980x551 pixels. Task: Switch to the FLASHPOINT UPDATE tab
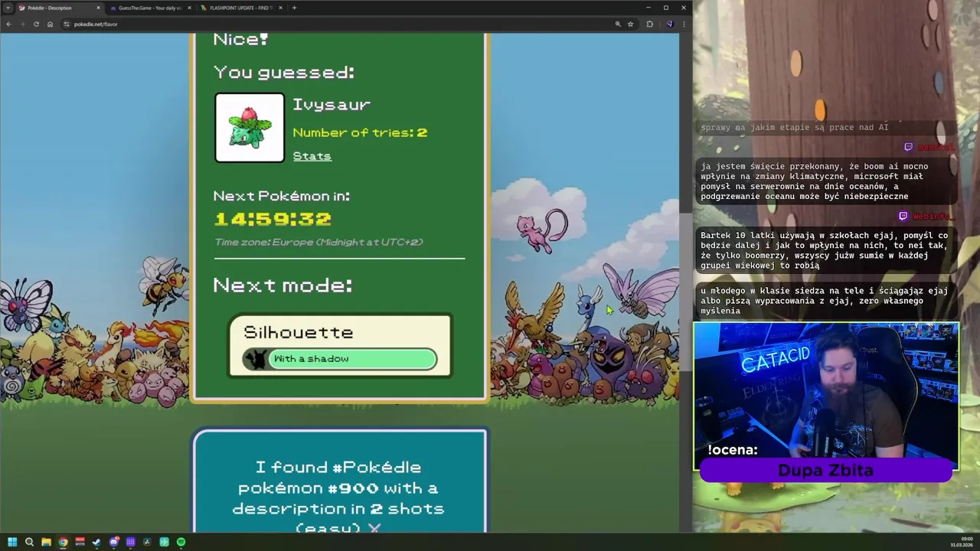[240, 8]
